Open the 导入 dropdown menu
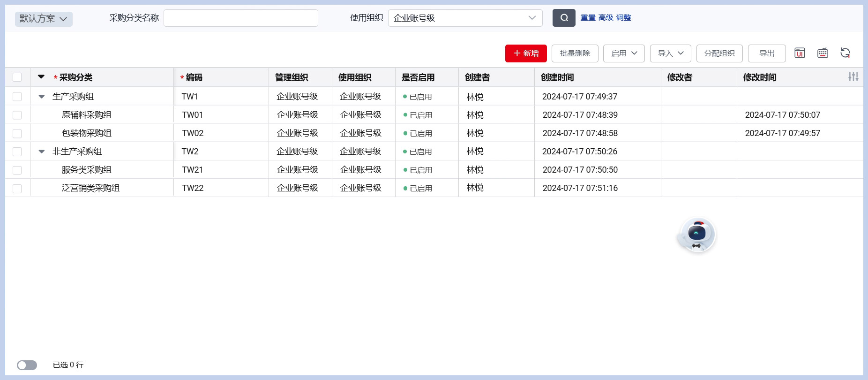Viewport: 868px width, 380px height. click(671, 53)
